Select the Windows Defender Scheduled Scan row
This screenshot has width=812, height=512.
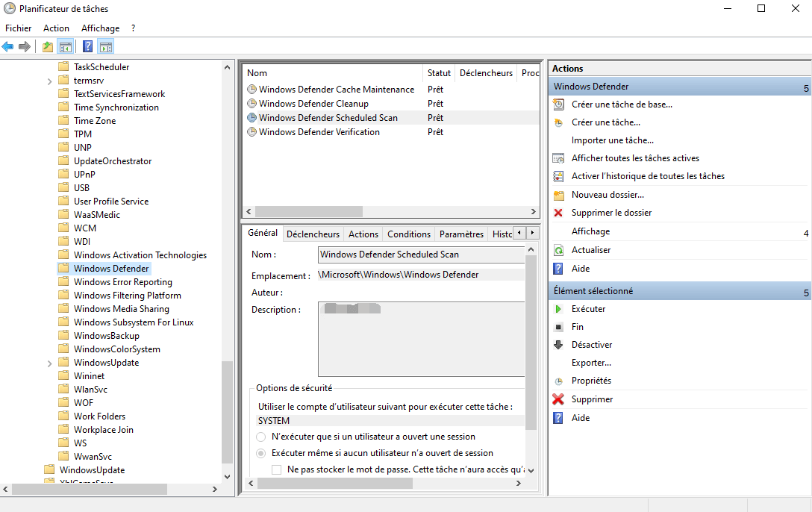391,118
